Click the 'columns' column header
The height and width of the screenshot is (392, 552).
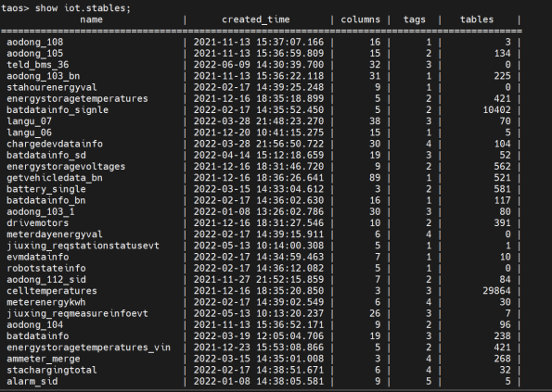click(360, 19)
